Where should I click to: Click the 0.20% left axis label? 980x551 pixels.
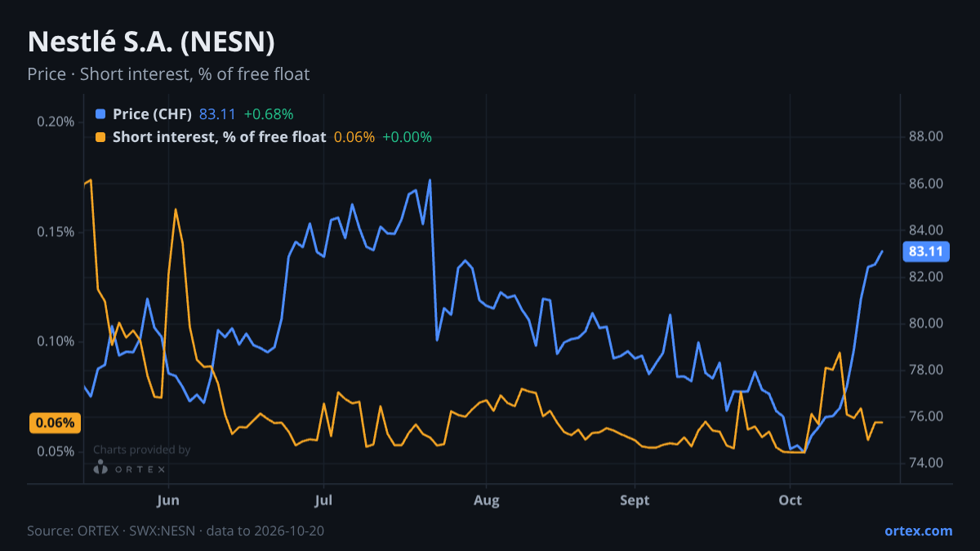click(56, 122)
